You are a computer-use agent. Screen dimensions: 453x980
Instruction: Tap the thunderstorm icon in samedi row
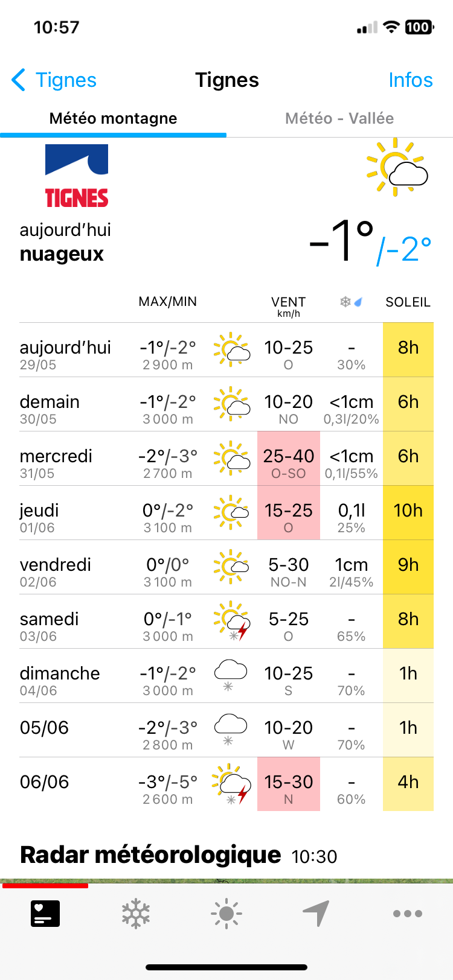point(231,621)
